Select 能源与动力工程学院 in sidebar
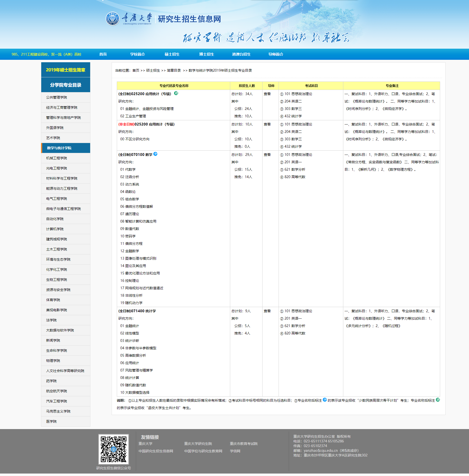This screenshot has height=476, width=469. pos(66,188)
